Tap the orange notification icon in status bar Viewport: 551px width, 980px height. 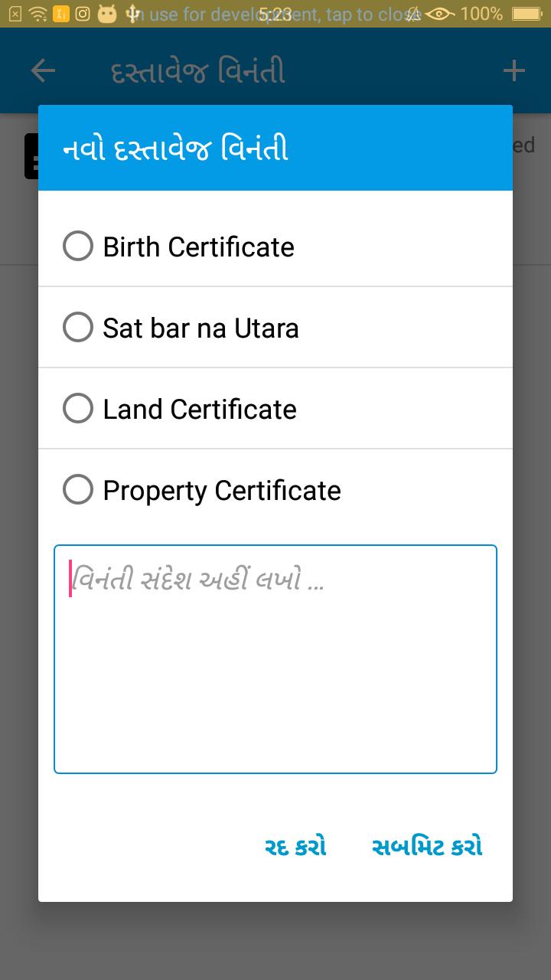(61, 14)
